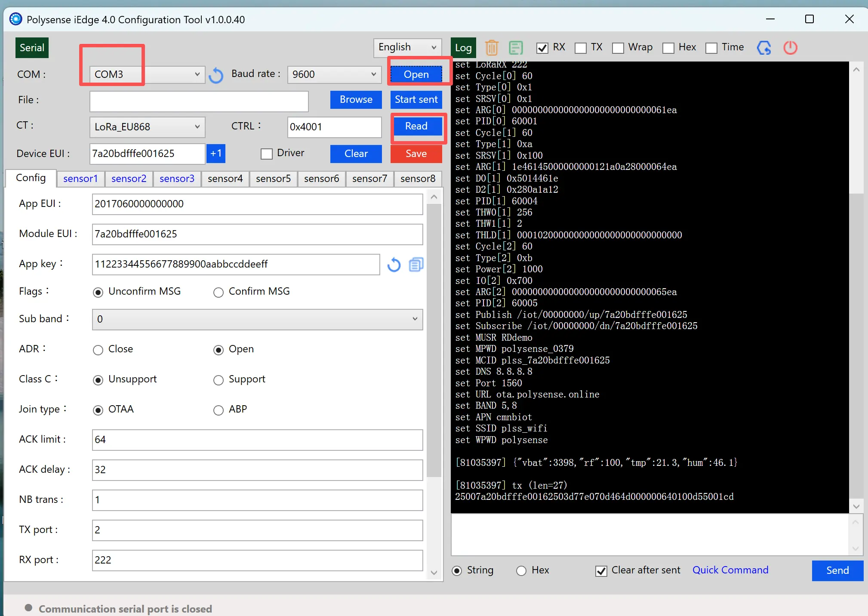Screen dimensions: 868x616
Task: Open the language dropdown showing English
Action: 407,47
